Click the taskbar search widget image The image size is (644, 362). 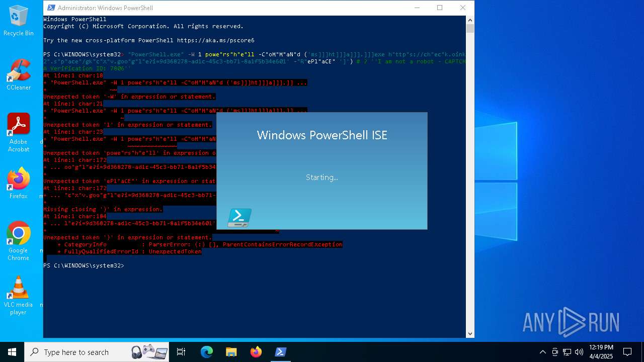click(x=149, y=352)
